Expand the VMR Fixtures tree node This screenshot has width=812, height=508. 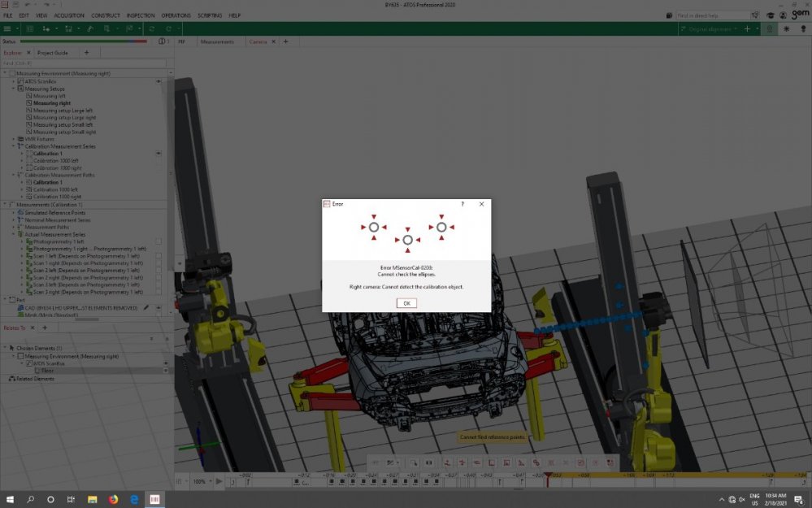click(14, 139)
